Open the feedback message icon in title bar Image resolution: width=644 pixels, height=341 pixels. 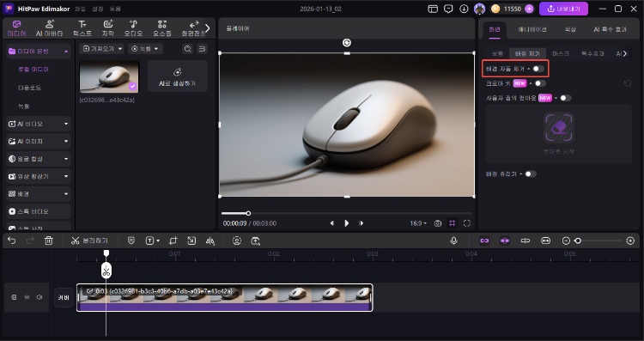pos(448,9)
